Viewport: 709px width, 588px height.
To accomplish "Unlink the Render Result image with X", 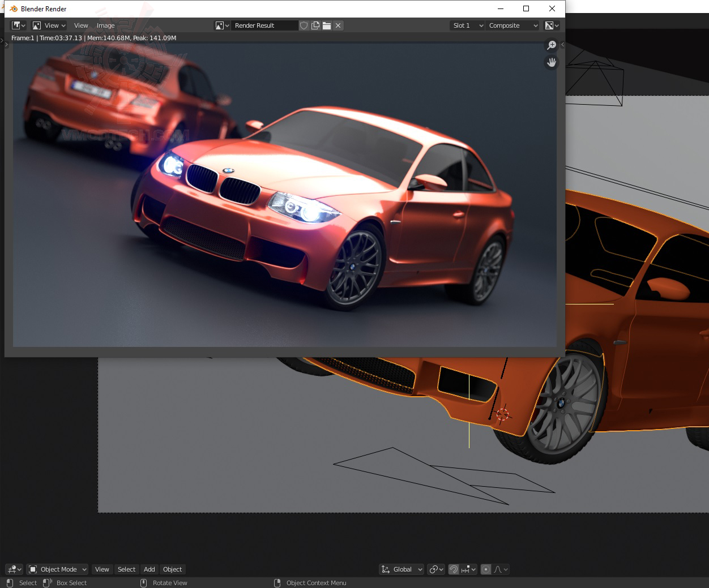I will click(x=338, y=25).
